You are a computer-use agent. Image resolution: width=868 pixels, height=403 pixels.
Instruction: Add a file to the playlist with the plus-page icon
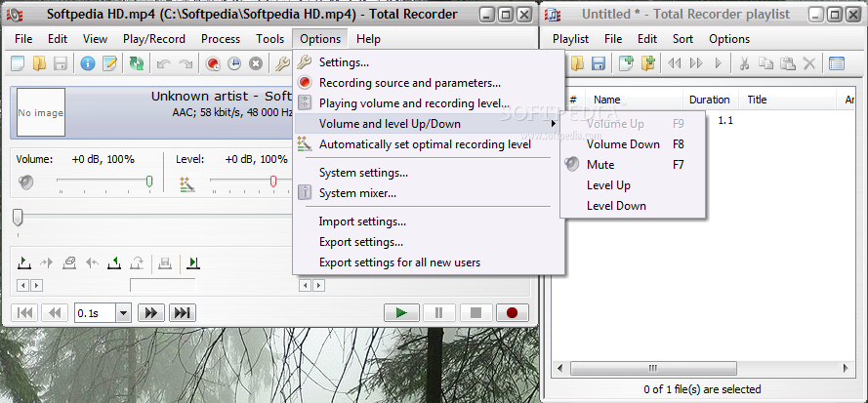click(626, 63)
